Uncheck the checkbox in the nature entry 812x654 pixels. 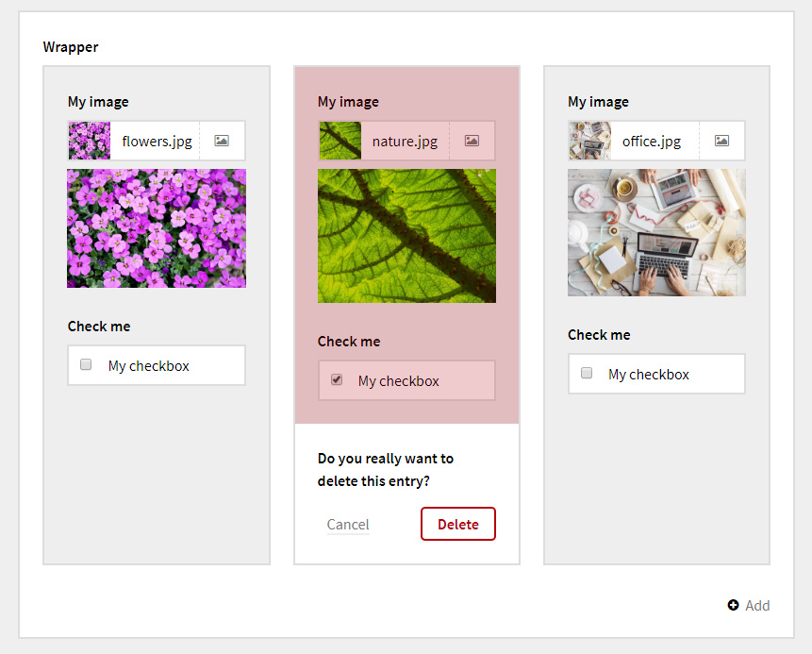pyautogui.click(x=337, y=380)
